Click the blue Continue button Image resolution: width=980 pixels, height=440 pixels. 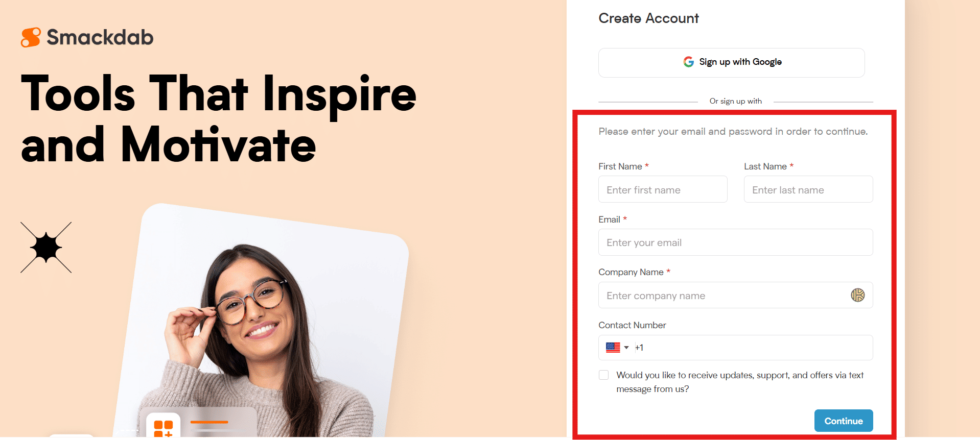[x=844, y=421]
